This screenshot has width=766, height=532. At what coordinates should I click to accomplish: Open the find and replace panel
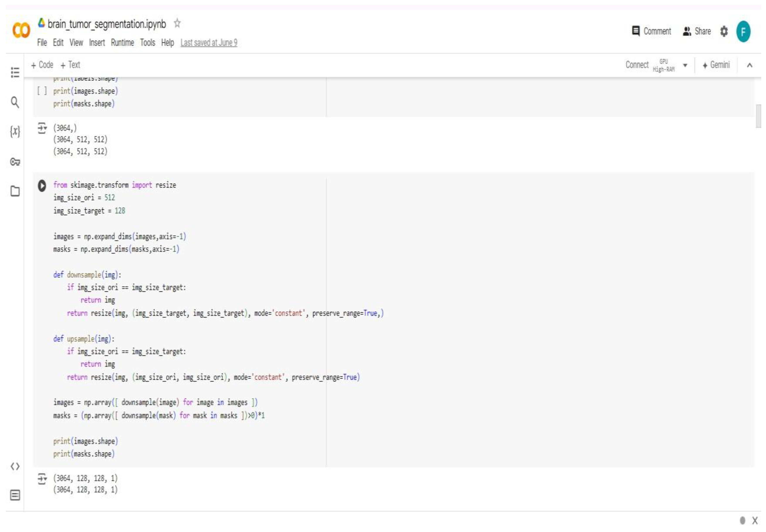(15, 102)
